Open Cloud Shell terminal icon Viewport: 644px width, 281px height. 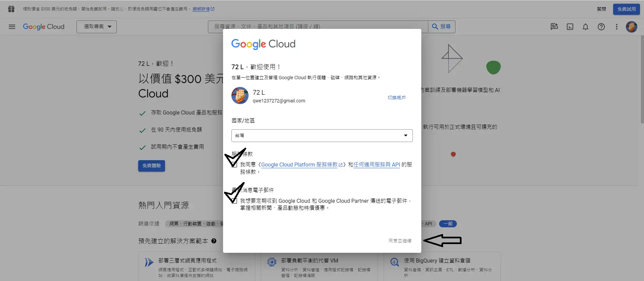(x=570, y=27)
